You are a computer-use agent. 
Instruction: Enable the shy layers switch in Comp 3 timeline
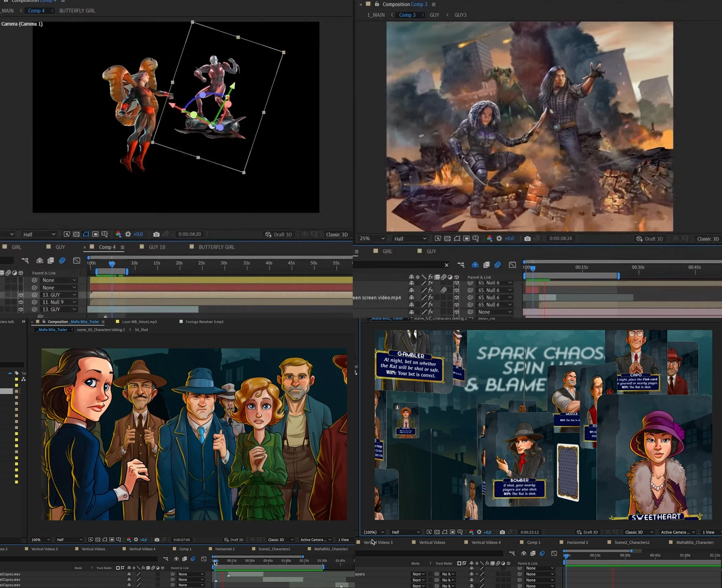point(475,265)
